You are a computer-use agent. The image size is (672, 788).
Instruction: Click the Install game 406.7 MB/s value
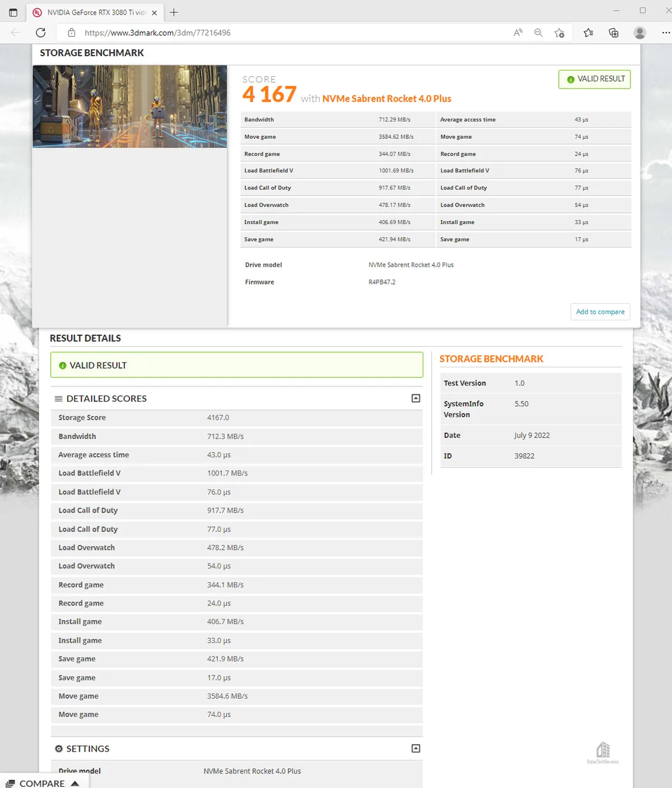[225, 622]
